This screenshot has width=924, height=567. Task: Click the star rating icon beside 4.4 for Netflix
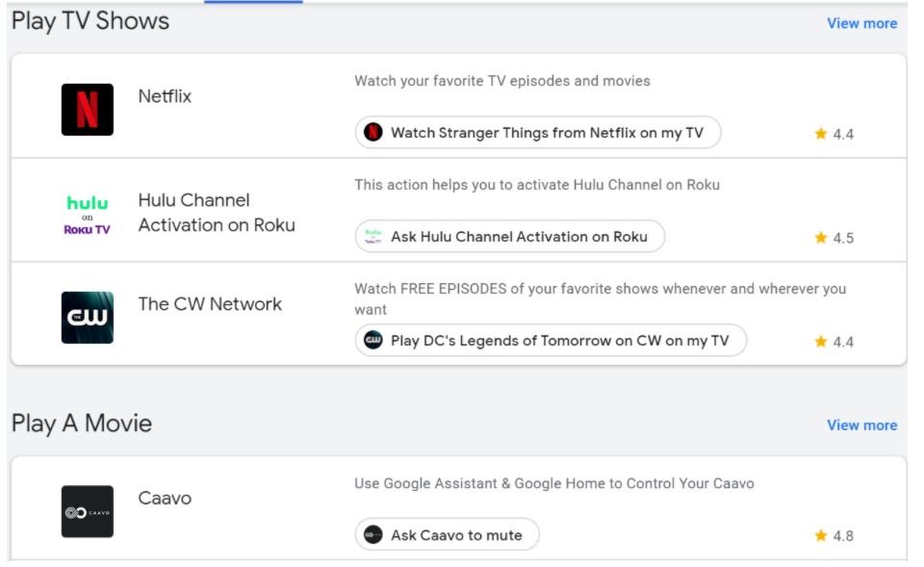tap(821, 134)
